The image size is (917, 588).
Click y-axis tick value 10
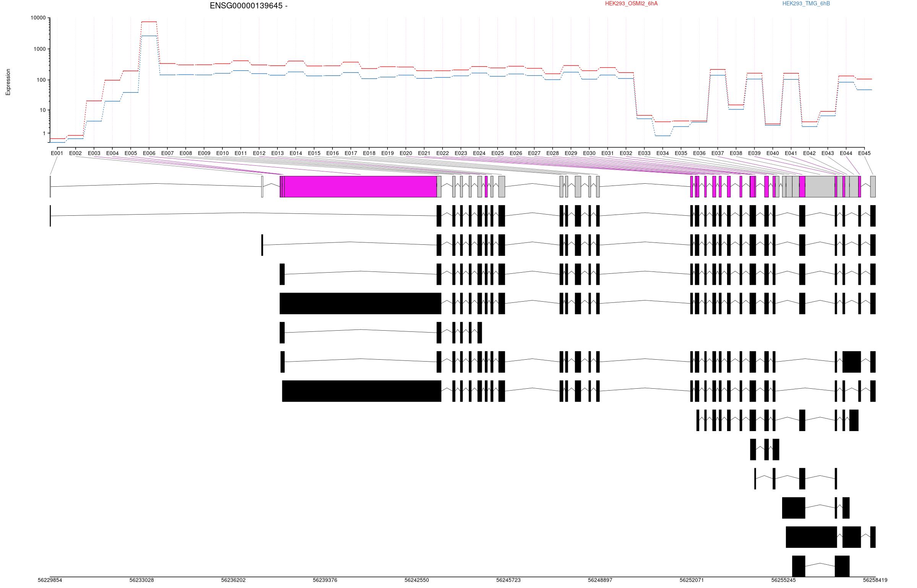43,110
